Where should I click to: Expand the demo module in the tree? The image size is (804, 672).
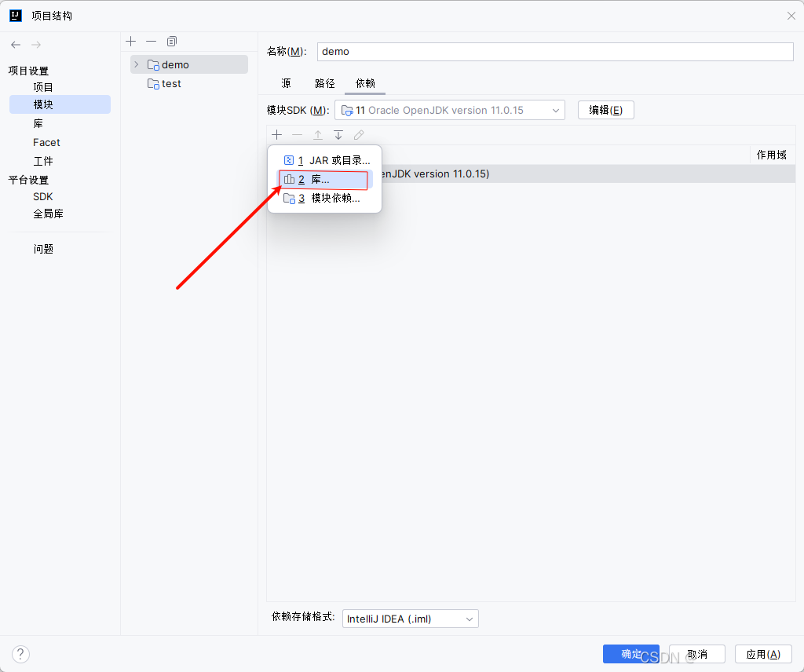(136, 64)
